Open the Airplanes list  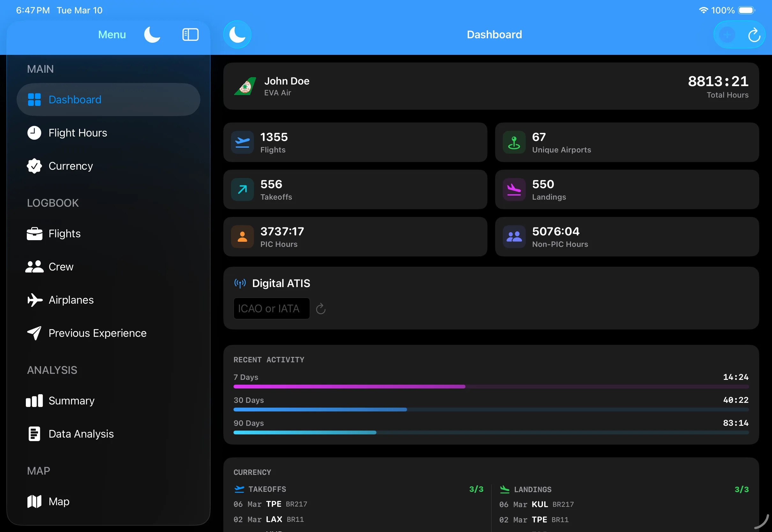click(x=71, y=300)
